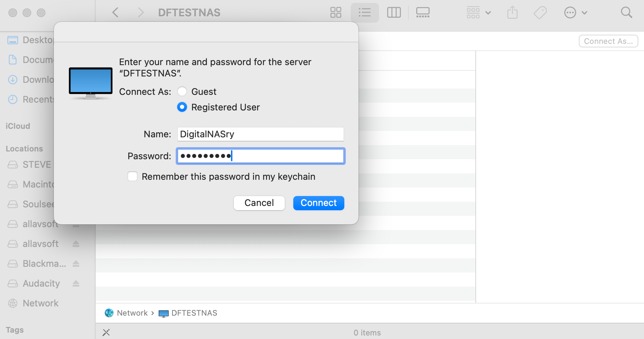This screenshot has width=644, height=339.
Task: Click the Connect As... button
Action: [x=609, y=41]
